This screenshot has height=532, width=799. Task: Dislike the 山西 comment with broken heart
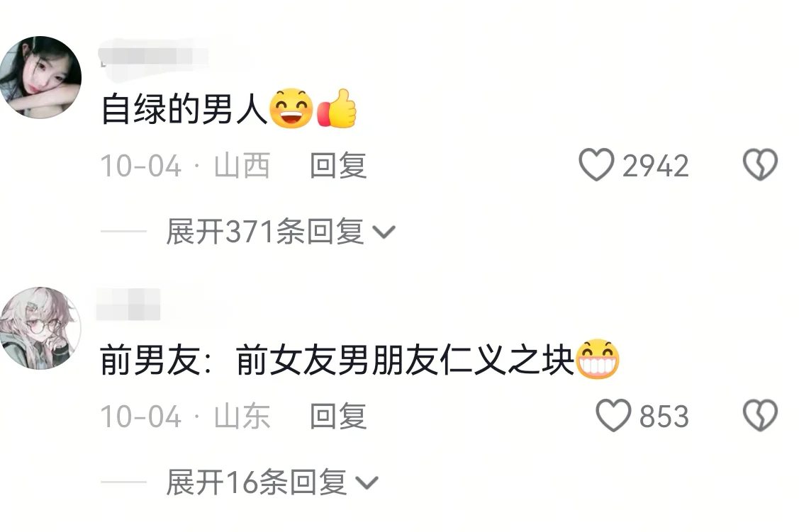click(760, 165)
